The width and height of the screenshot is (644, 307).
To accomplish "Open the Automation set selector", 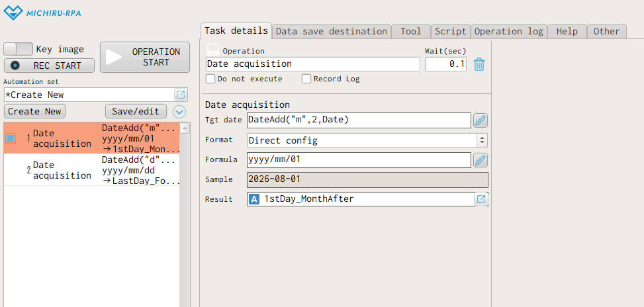I will click(x=96, y=95).
